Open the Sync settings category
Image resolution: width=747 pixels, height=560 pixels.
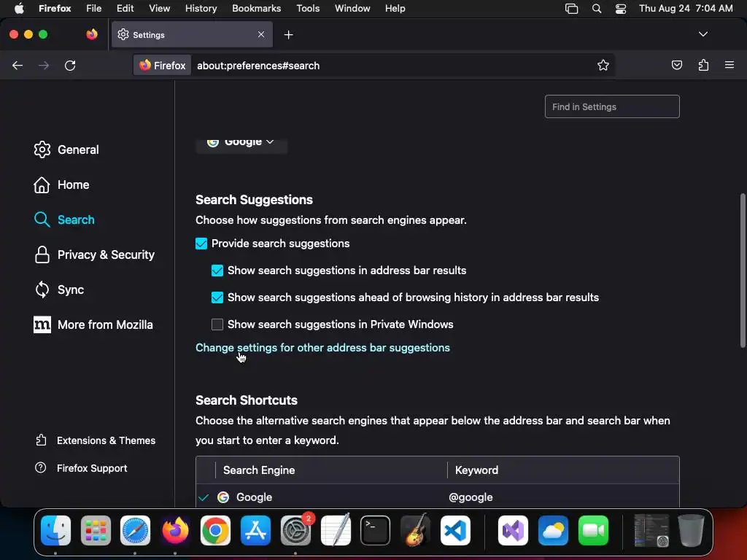pyautogui.click(x=59, y=289)
